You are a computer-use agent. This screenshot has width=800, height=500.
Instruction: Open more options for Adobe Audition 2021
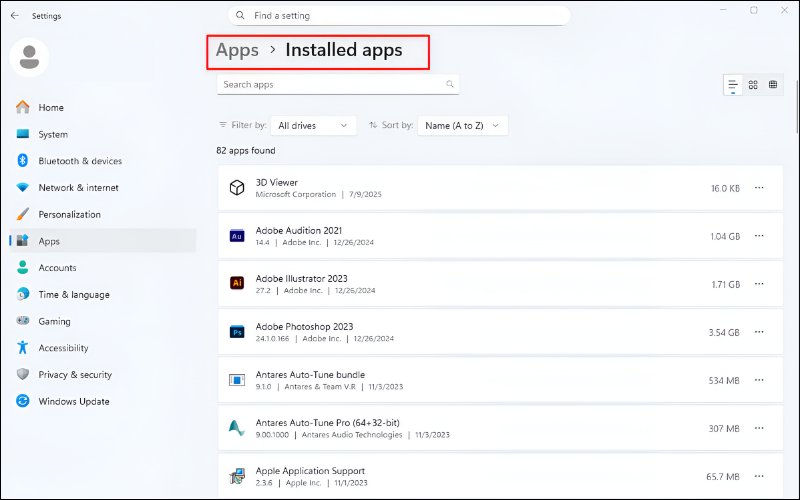(759, 236)
